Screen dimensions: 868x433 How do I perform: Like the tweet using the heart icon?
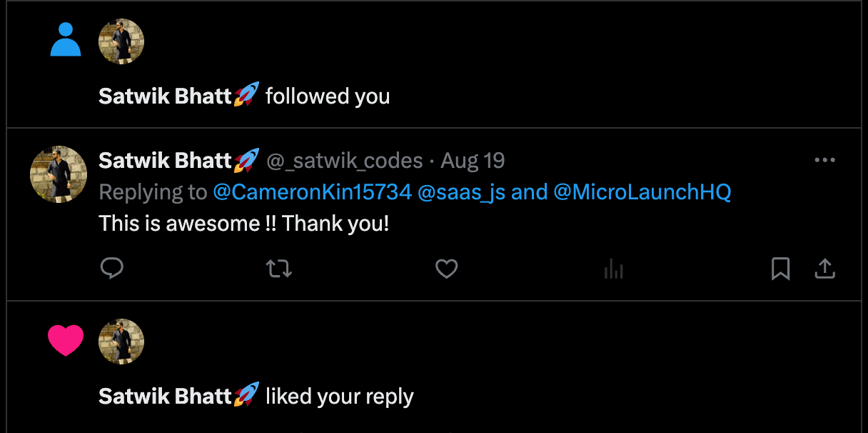(x=446, y=269)
